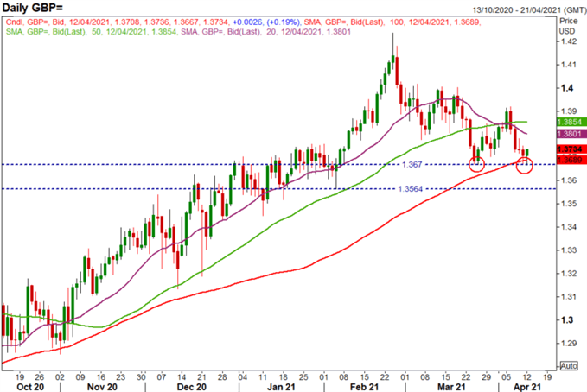Viewport: 587px width, 392px height.
Task: Select the Cndl GBP= Bid legend entry
Action: click(x=116, y=22)
